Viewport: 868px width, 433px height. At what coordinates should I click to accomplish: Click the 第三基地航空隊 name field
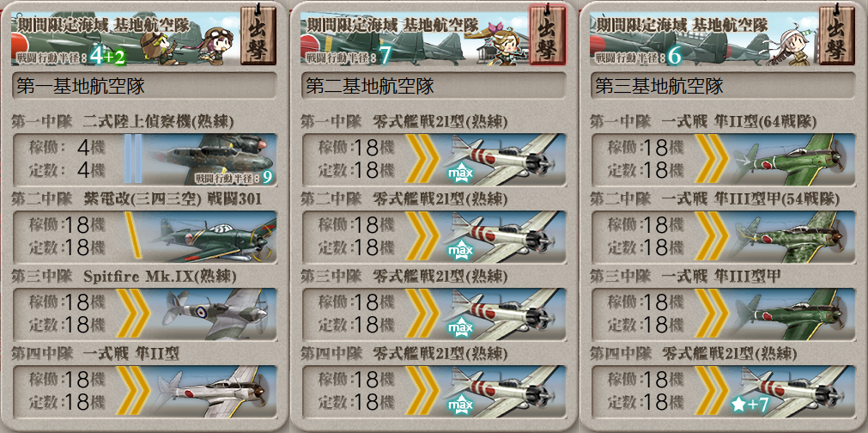722,87
